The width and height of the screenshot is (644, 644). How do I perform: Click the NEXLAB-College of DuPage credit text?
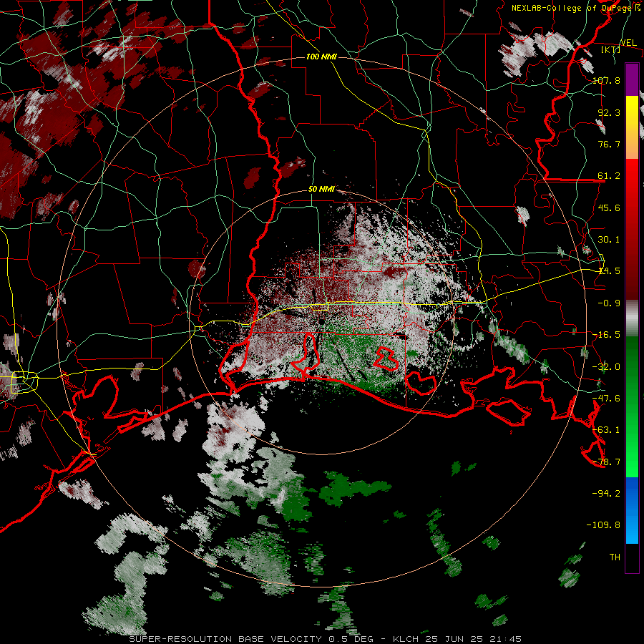[576, 8]
